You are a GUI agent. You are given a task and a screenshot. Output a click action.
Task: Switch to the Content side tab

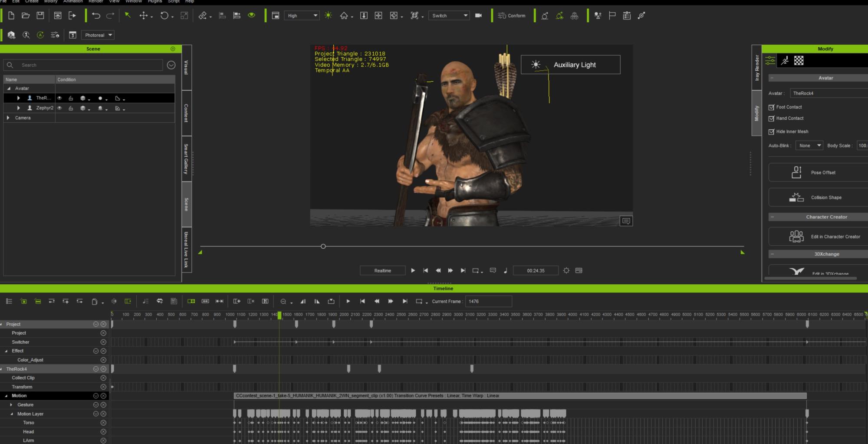point(186,113)
